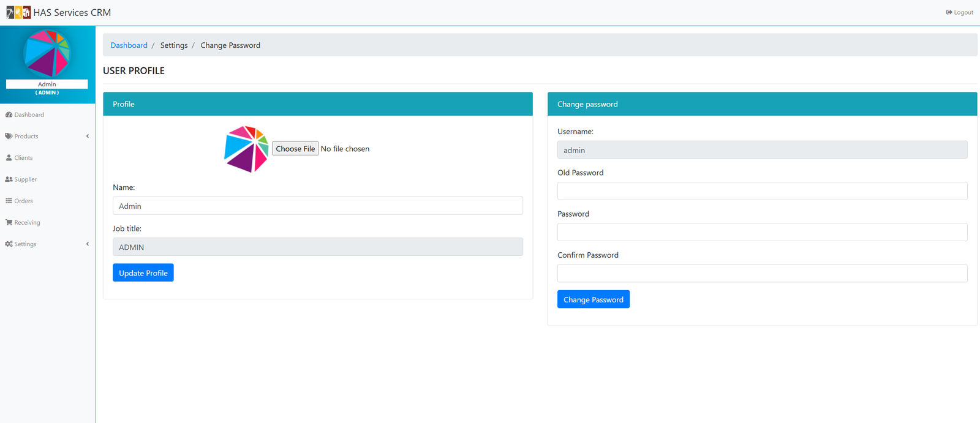Click the Products tags icon in sidebar
The image size is (980, 423).
(9, 137)
